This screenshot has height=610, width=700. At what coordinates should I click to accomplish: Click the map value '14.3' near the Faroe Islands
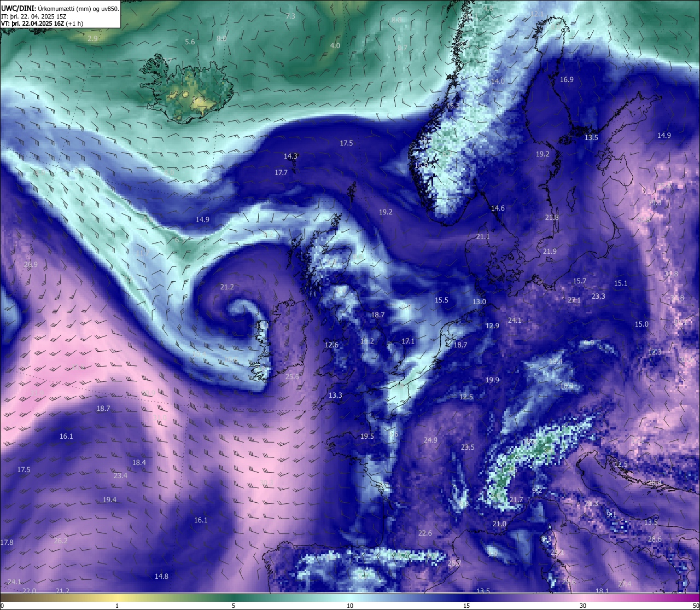click(290, 156)
